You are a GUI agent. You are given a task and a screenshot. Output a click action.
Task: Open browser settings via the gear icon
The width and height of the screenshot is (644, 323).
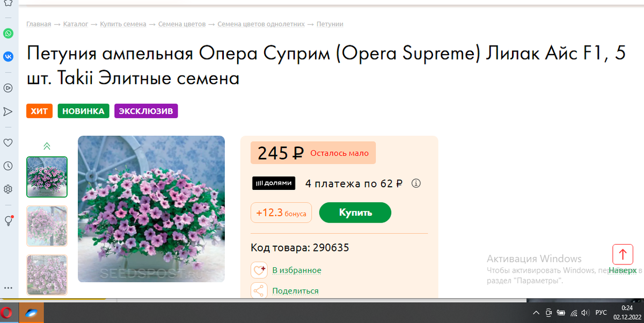point(8,189)
